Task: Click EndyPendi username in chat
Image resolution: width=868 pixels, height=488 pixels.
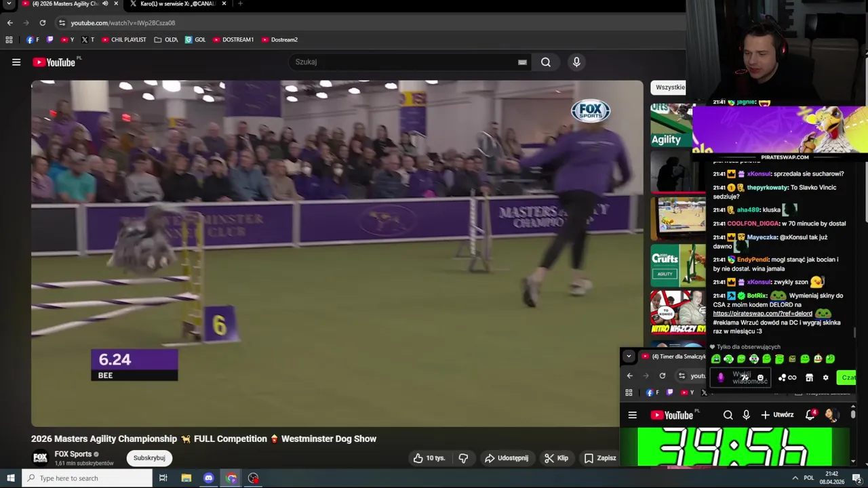Action: click(753, 260)
